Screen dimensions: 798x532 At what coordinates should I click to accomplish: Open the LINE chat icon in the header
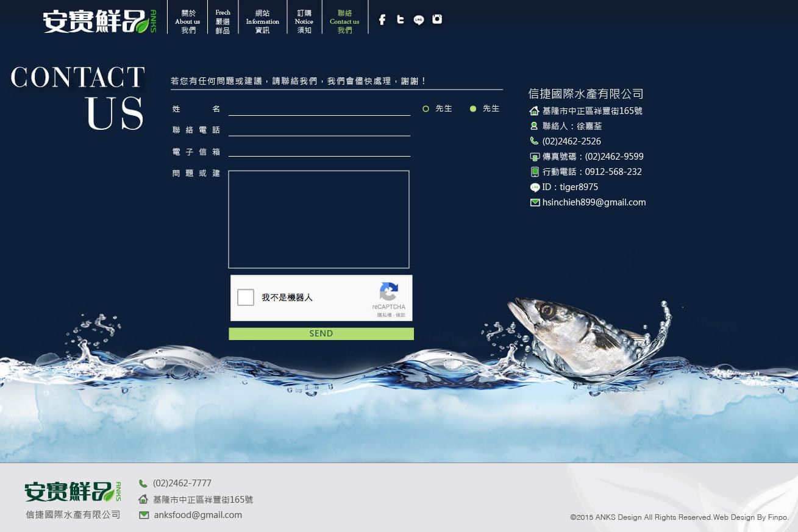point(419,20)
